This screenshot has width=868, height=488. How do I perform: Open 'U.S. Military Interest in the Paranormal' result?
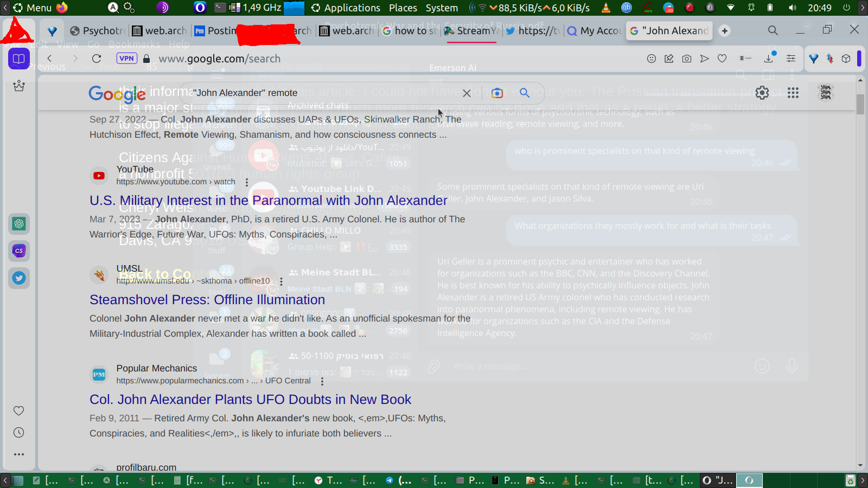(269, 201)
